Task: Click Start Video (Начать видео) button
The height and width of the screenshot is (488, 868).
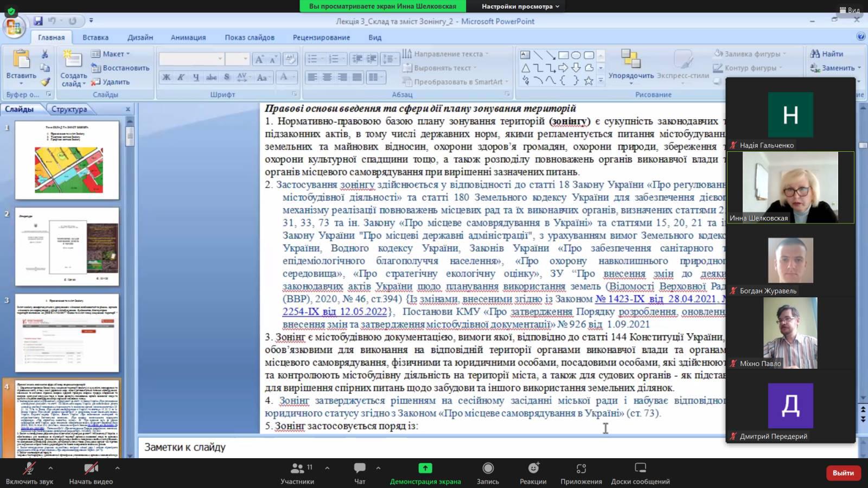Action: tap(91, 473)
